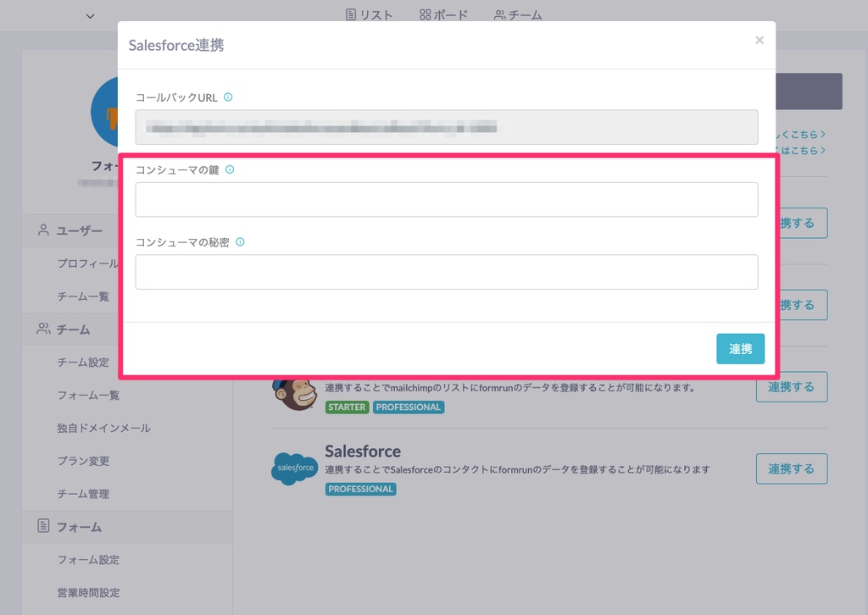868x615 pixels.
Task: Click info icon beside コンシューマの秘密
Action: 240,241
